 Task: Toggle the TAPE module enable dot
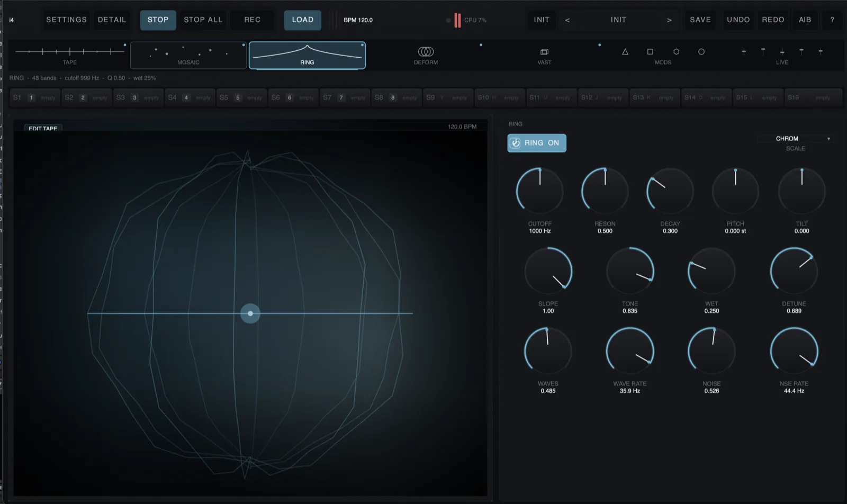coord(125,45)
